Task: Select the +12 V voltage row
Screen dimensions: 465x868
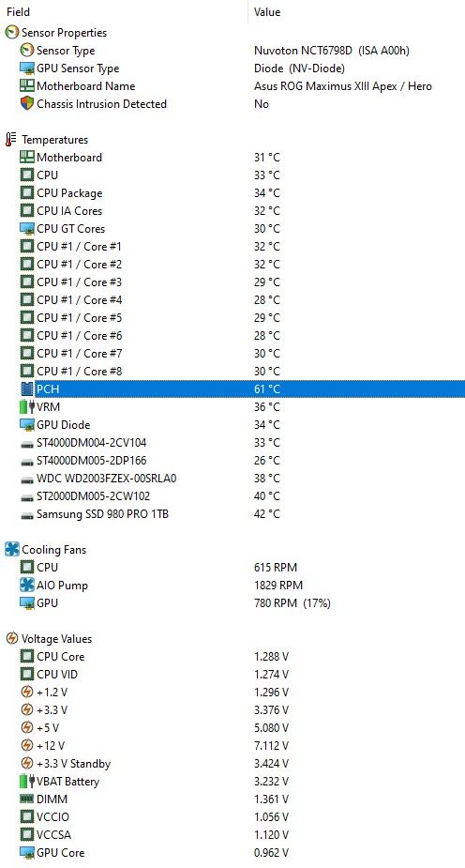Action: click(232, 745)
